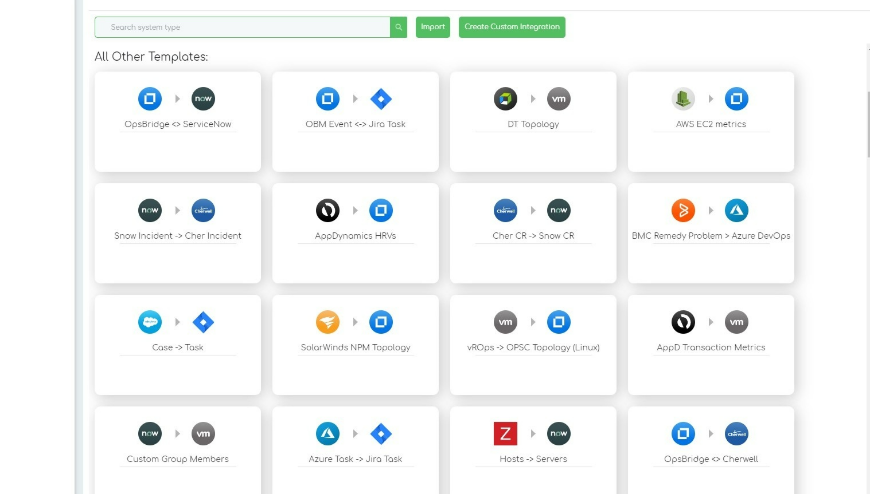Image resolution: width=870 pixels, height=494 pixels.
Task: Click VMware icon in vROps -> OPSC Topology card
Action: pyautogui.click(x=505, y=322)
